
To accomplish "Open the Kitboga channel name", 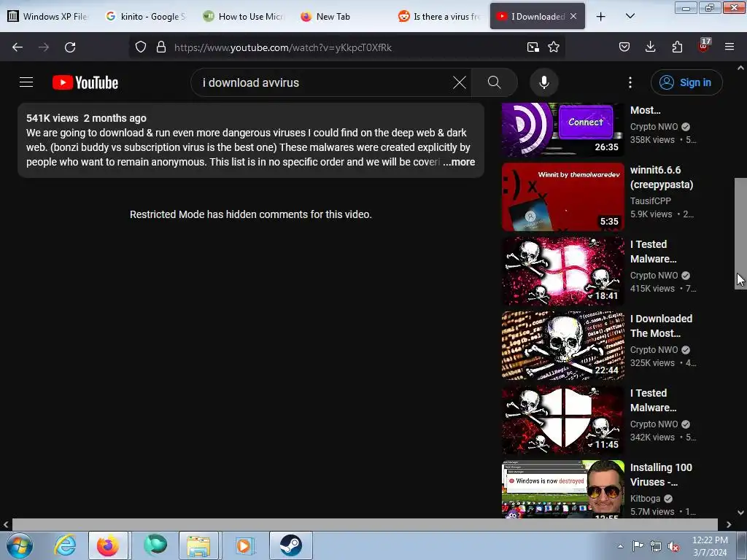I will pyautogui.click(x=645, y=499).
